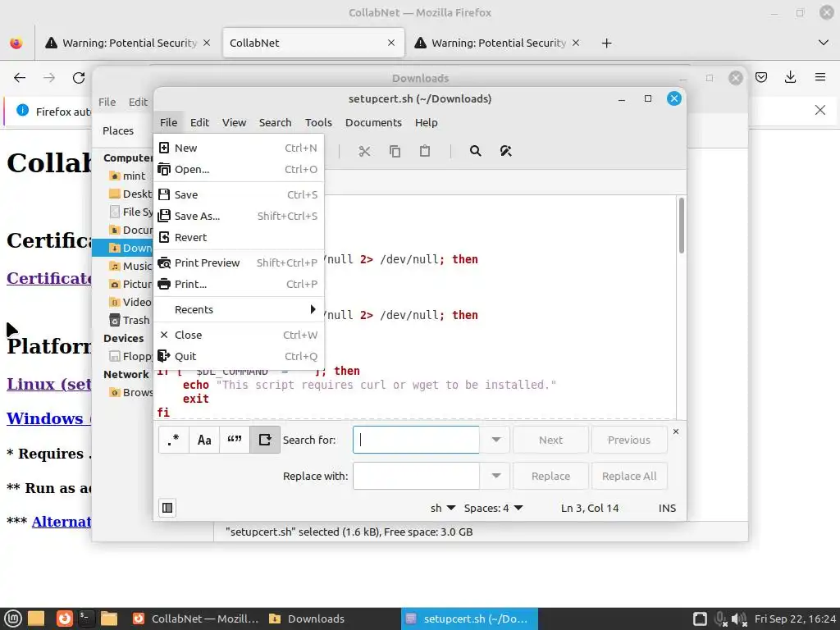Dismiss the Firefox notification bar

pos(820,111)
